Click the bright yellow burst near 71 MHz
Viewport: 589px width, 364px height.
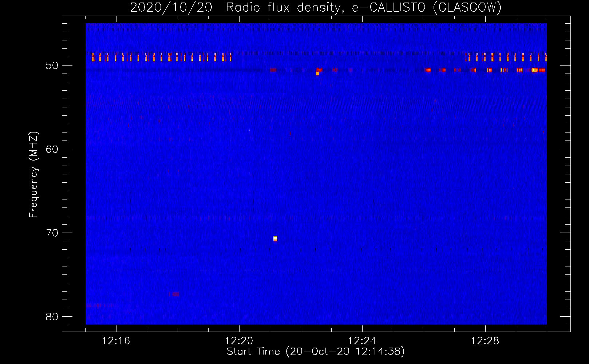tap(275, 238)
